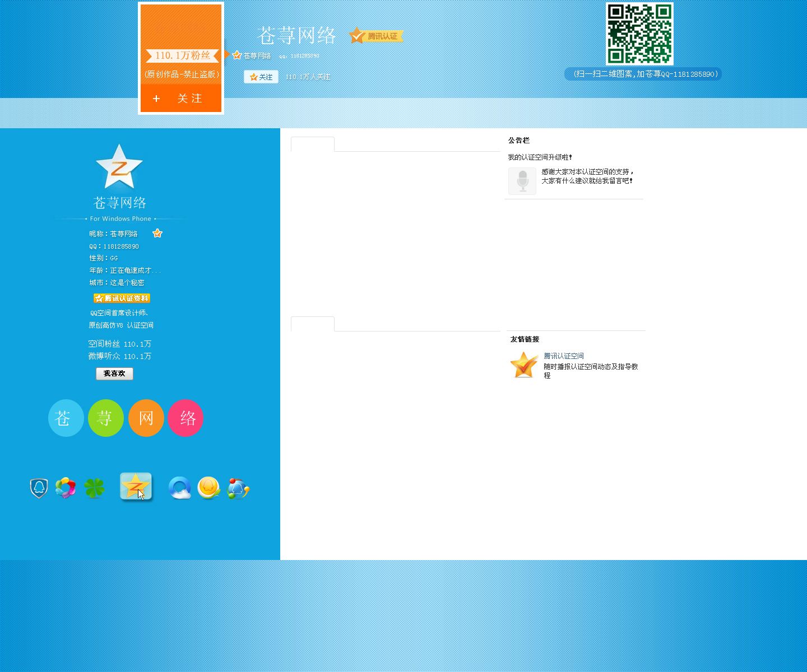This screenshot has height=672, width=807.
Task: Click the orange + 关注 follow button
Action: coord(181,99)
